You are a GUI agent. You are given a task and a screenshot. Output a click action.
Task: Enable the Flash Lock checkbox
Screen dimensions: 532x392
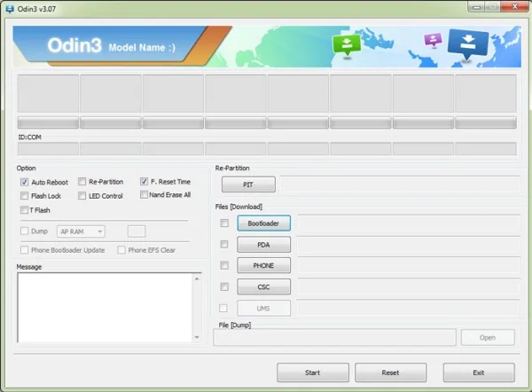pos(24,196)
